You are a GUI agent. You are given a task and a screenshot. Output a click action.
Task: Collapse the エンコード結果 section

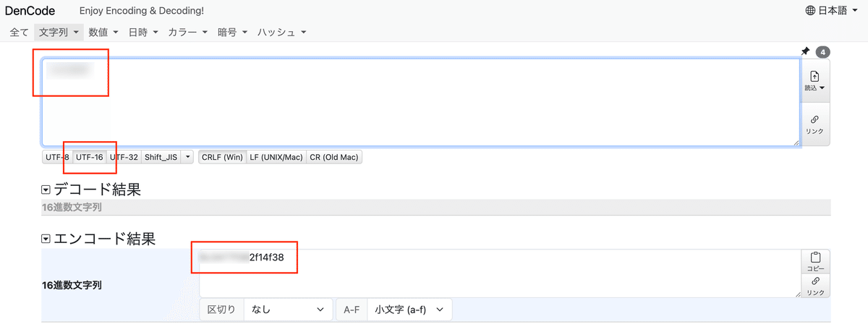(x=46, y=239)
